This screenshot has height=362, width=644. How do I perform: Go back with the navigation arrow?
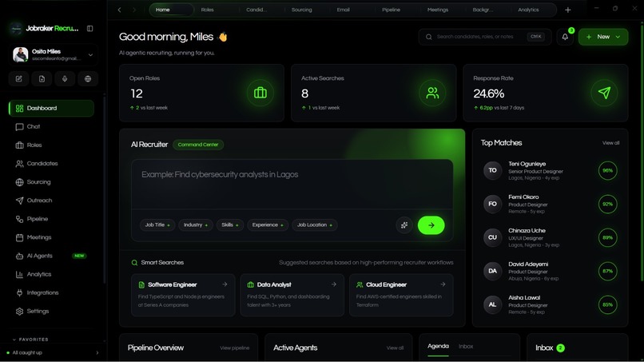(120, 10)
